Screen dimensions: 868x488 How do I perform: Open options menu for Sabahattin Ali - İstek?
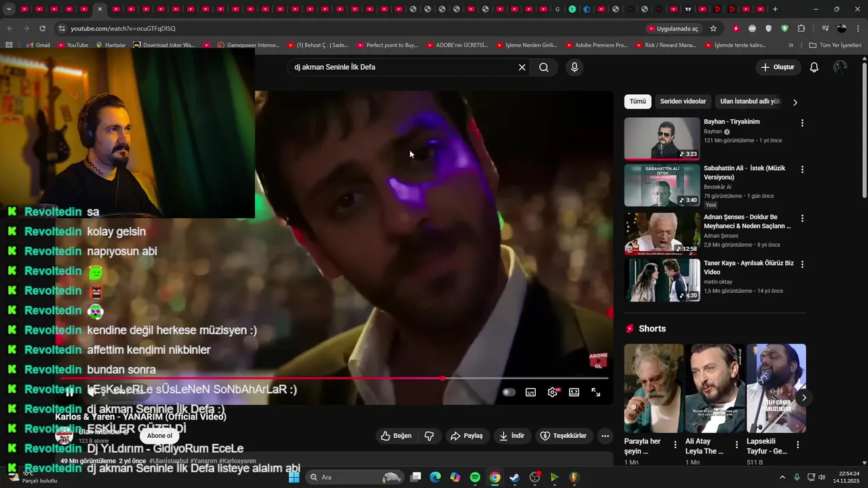(802, 169)
